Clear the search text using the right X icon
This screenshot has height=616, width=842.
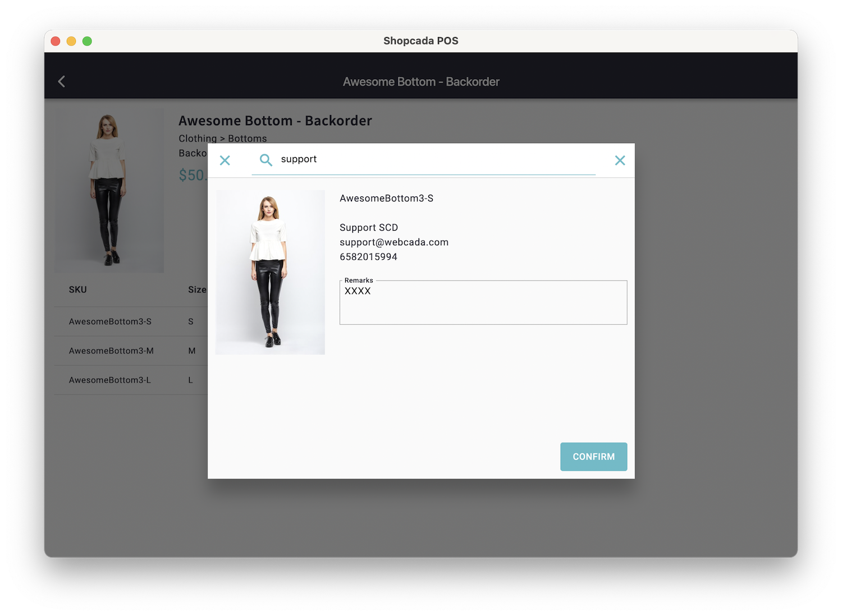pyautogui.click(x=620, y=160)
